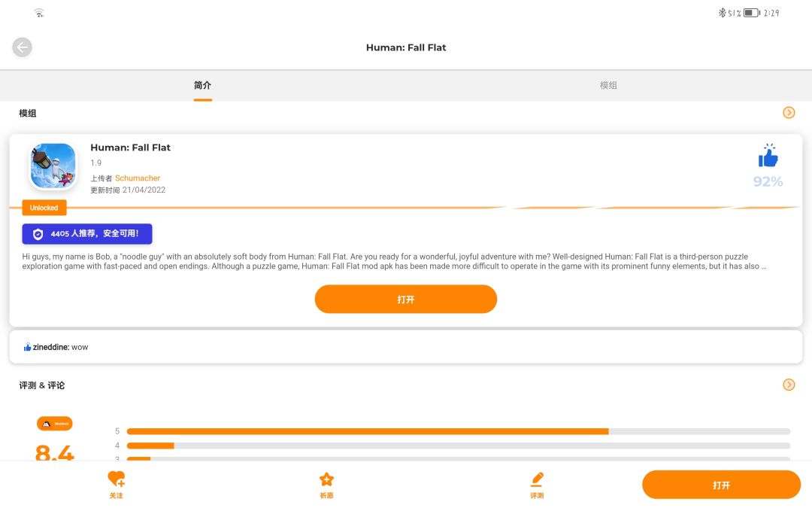Viewport: 812px width, 508px height.
Task: Go back using the arrow icon
Action: click(x=23, y=47)
